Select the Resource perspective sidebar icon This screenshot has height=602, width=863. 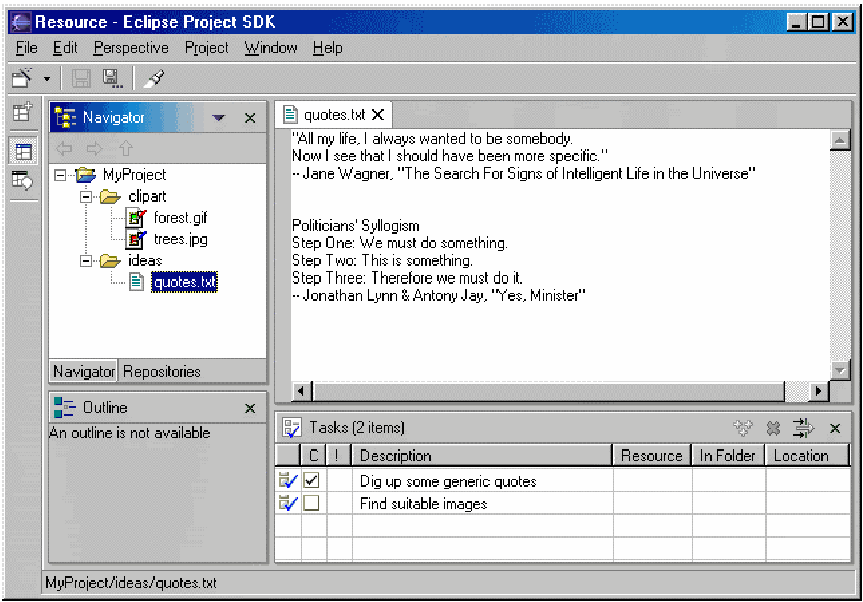coord(23,152)
